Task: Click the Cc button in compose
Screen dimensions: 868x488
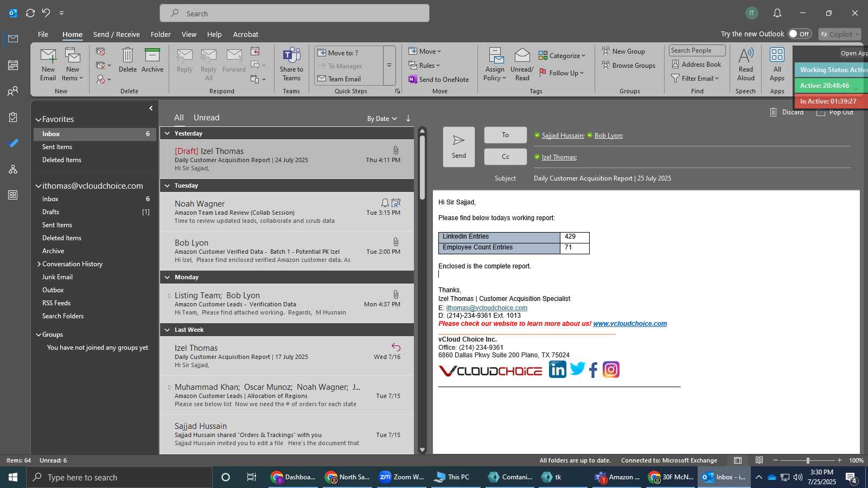Action: pyautogui.click(x=505, y=157)
